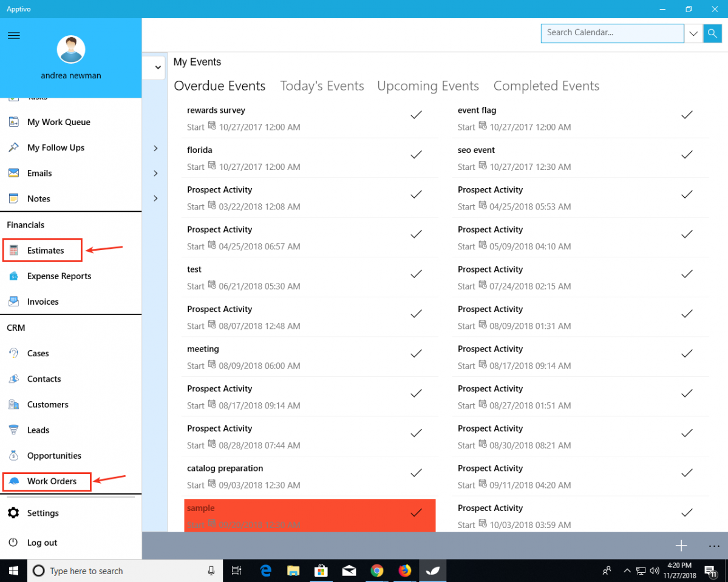Open the search calendar dropdown arrow
This screenshot has width=728, height=582.
pyautogui.click(x=693, y=33)
